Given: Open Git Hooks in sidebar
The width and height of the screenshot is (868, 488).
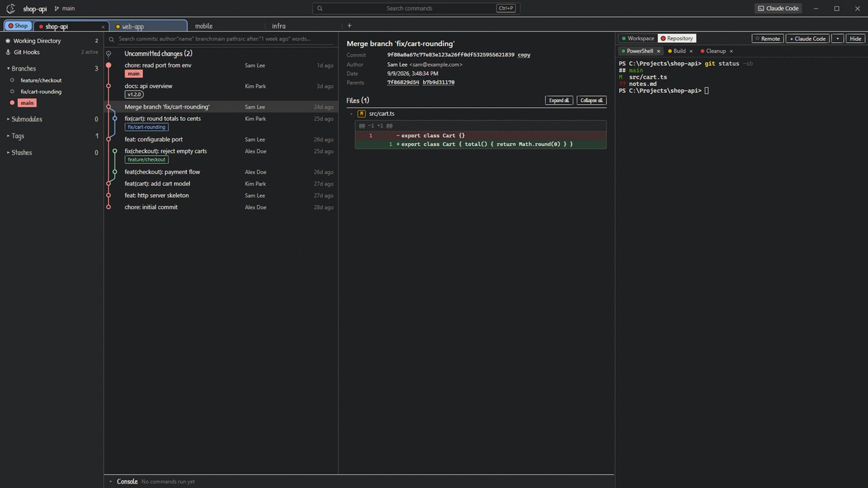Looking at the screenshot, I should (x=51, y=52).
